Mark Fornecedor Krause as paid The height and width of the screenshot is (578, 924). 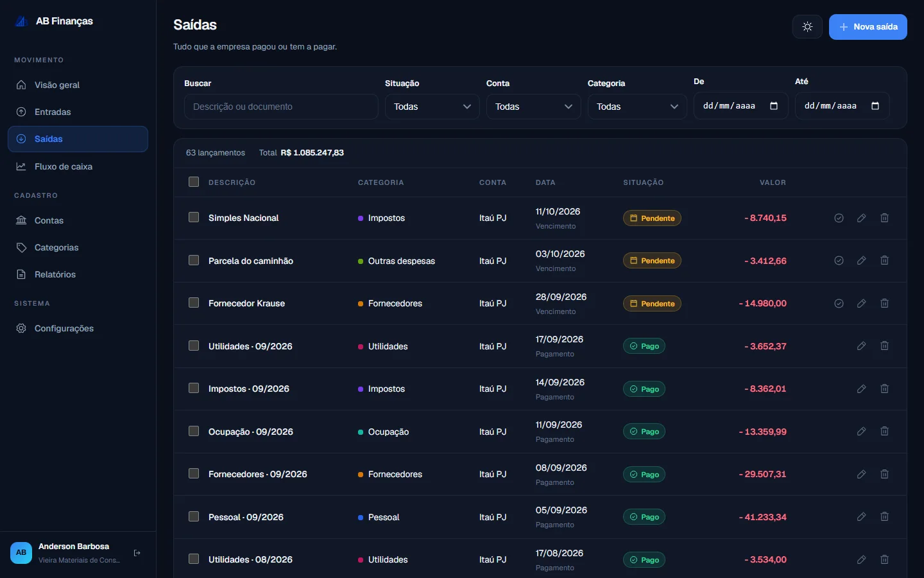click(x=839, y=303)
